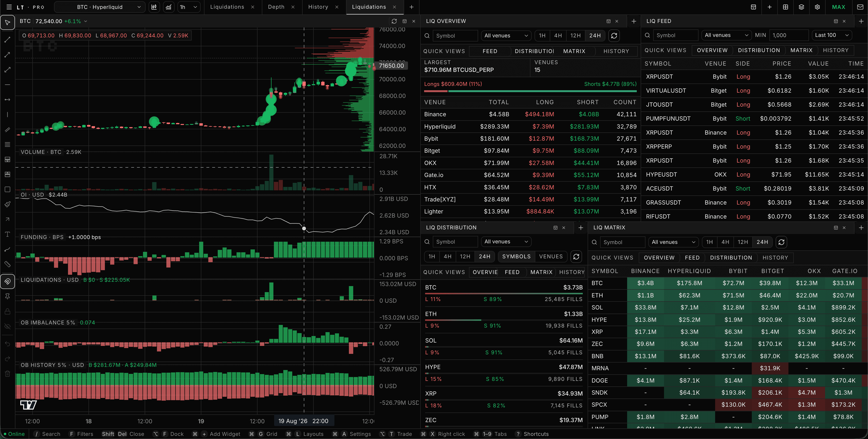The width and height of the screenshot is (868, 439).
Task: Open the indicators icon in top bar
Action: click(x=169, y=7)
